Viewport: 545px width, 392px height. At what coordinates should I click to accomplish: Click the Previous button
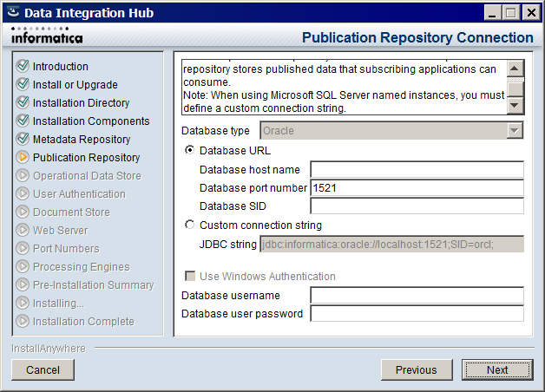point(417,370)
